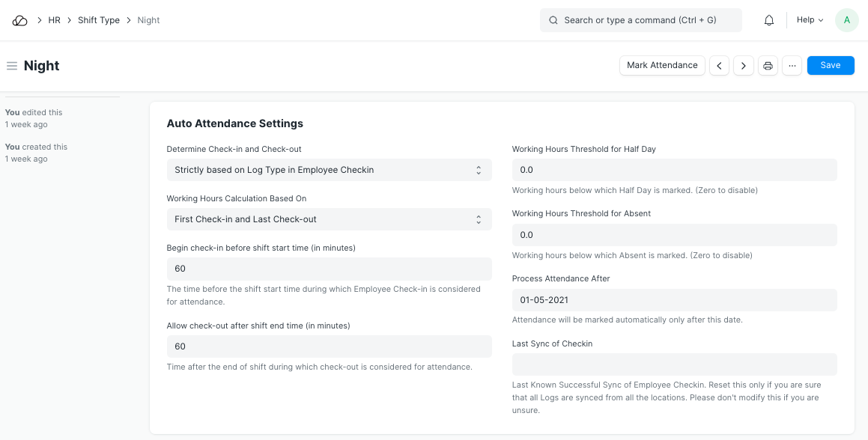This screenshot has width=868, height=440.
Task: Click the Last Sync of Checkin field
Action: pyautogui.click(x=674, y=364)
